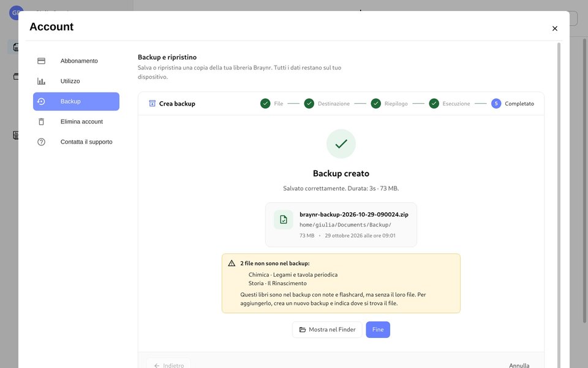The height and width of the screenshot is (368, 588).
Task: Click the Backup restore clock icon
Action: tap(41, 101)
